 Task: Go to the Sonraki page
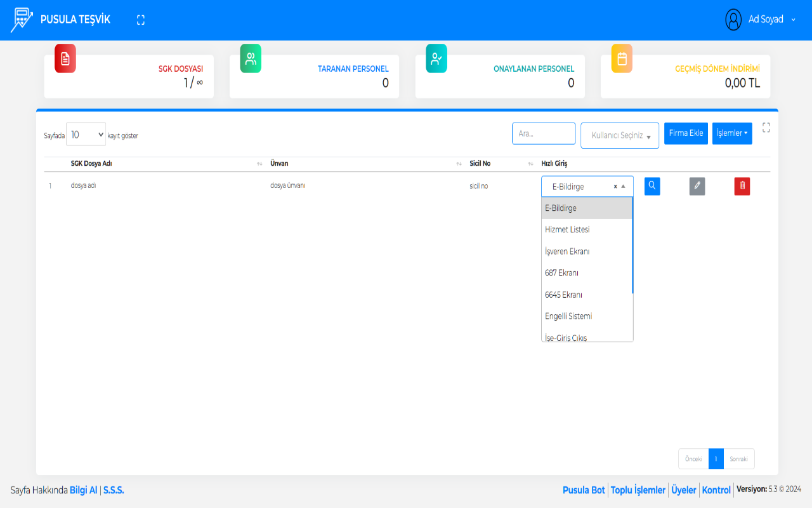[739, 459]
